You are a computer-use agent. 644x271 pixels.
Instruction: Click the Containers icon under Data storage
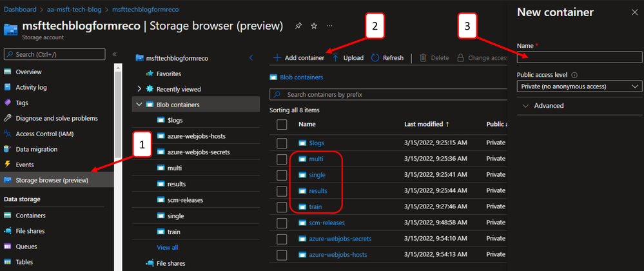point(7,216)
